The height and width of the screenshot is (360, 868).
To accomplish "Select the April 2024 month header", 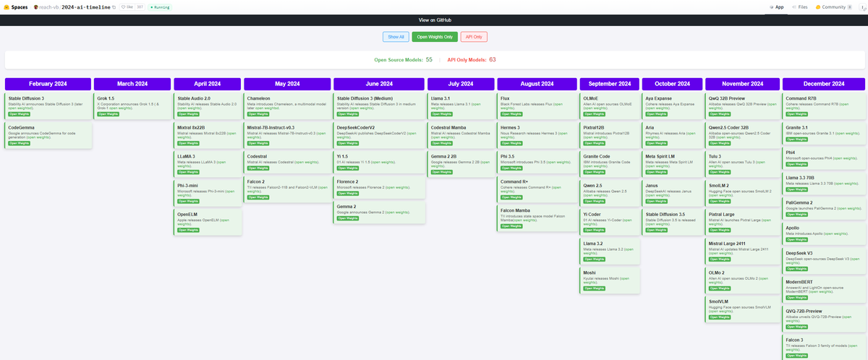I will [x=208, y=84].
